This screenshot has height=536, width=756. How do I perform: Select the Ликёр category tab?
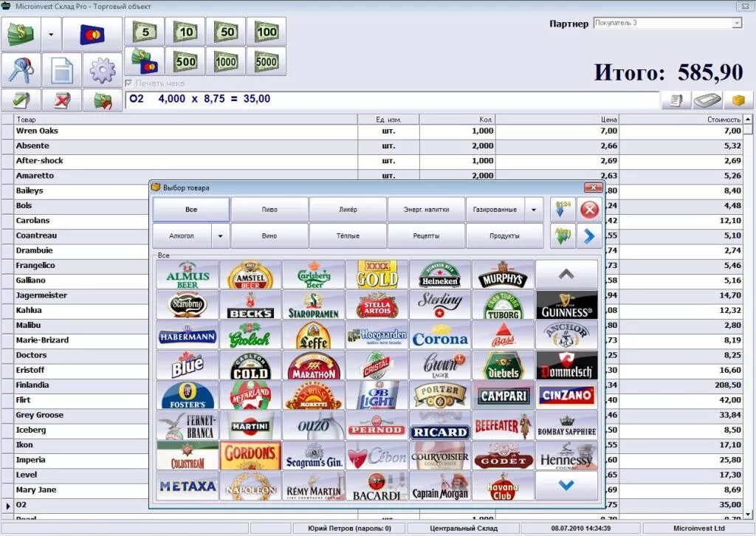click(x=348, y=210)
